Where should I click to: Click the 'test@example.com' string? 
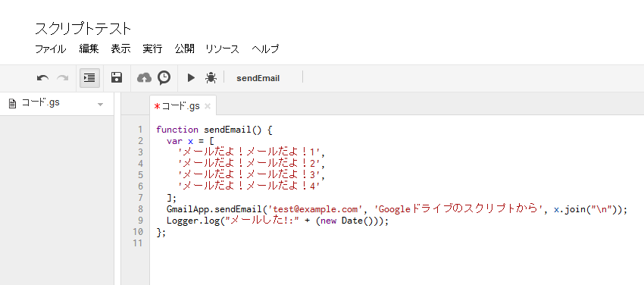click(x=315, y=209)
